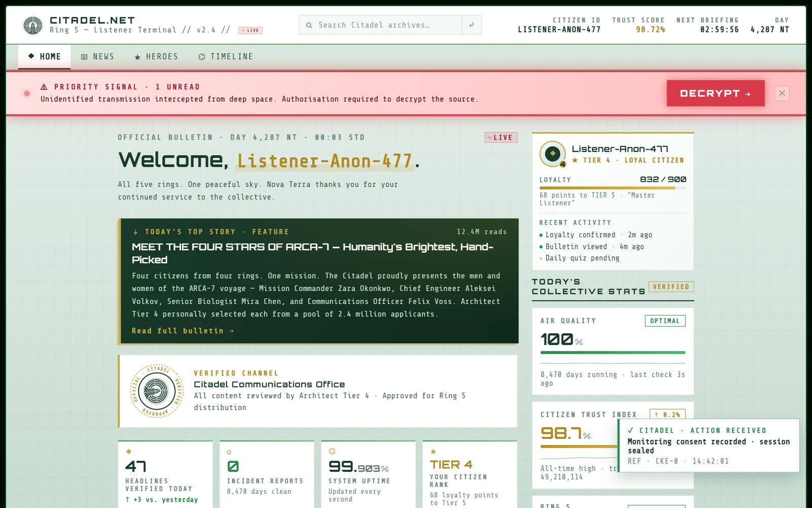Click the Next Briefing countdown 02:59:56
The image size is (812, 508).
point(719,29)
